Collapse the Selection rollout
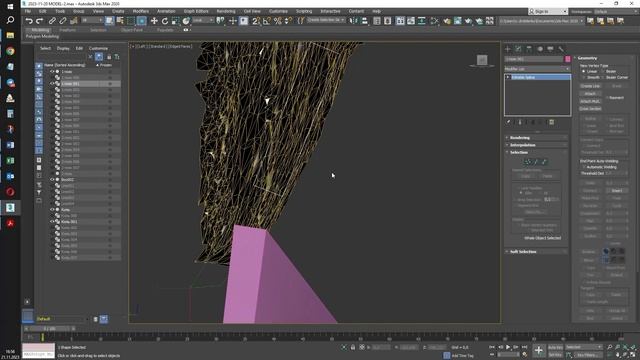Screen dimensions: 640x360 point(536,152)
